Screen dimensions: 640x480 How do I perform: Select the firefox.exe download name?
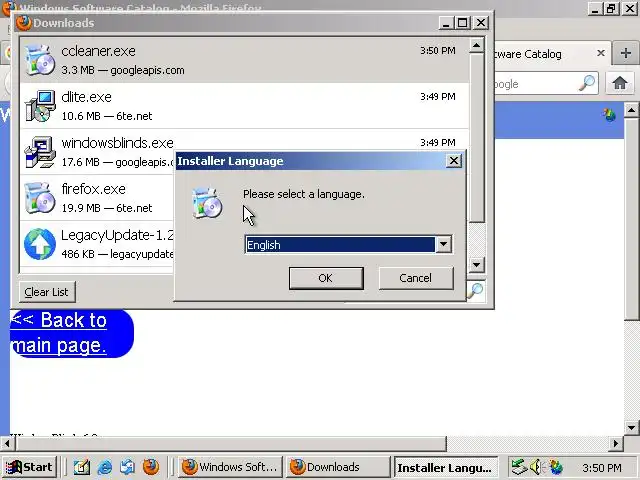[x=93, y=189]
